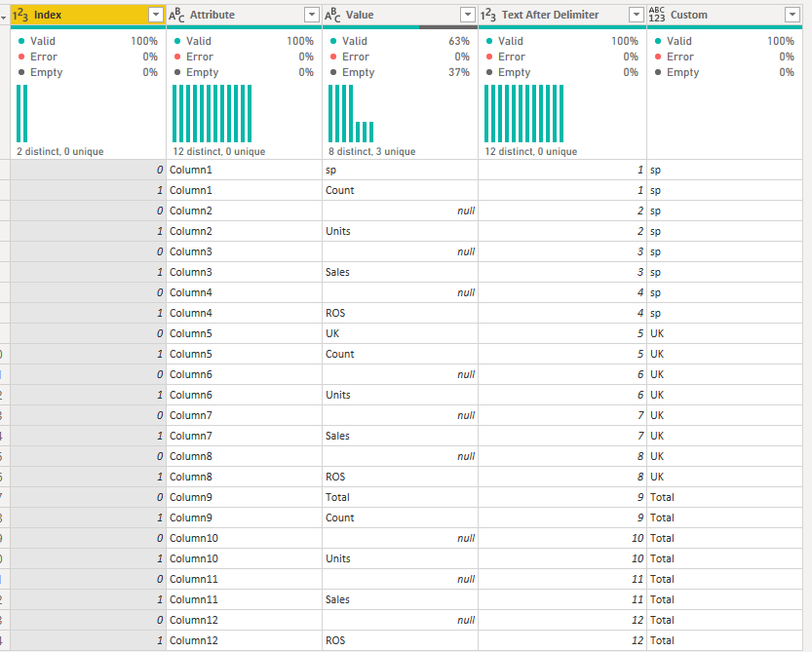
Task: Click the Empty 37% stat in Value column
Action: tap(400, 72)
